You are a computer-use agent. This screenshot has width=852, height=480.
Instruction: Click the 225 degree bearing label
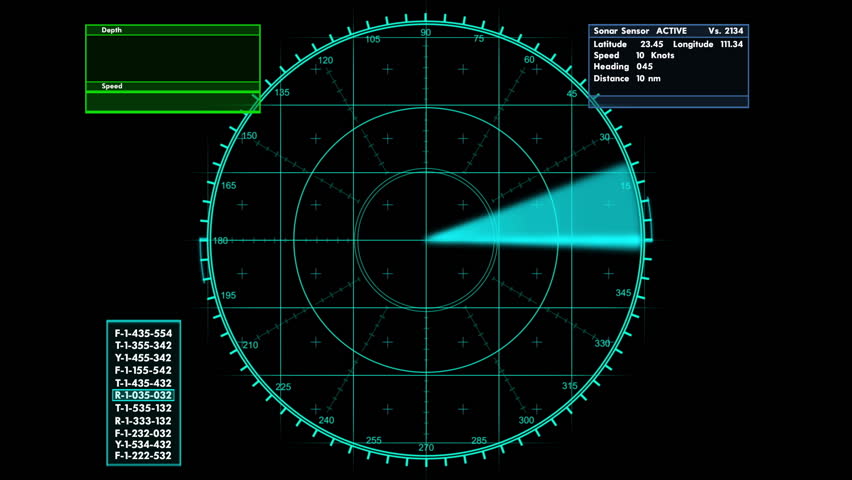tap(283, 387)
